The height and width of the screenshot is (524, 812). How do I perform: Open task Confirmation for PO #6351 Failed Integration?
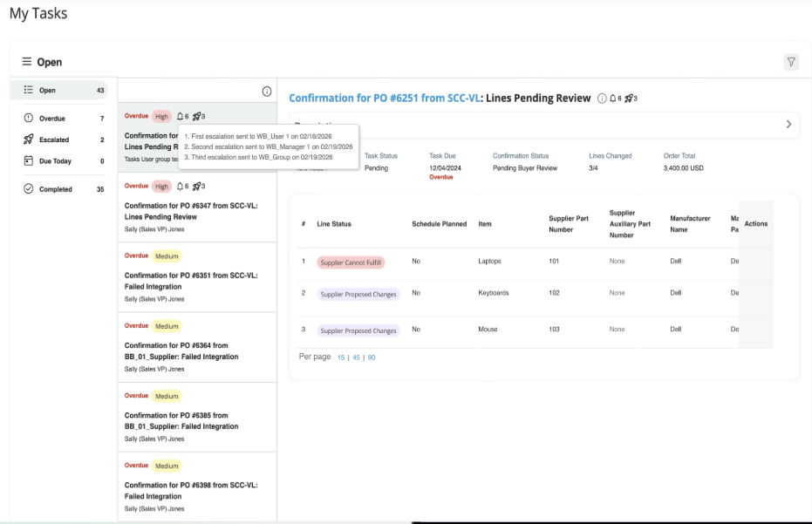197,277
